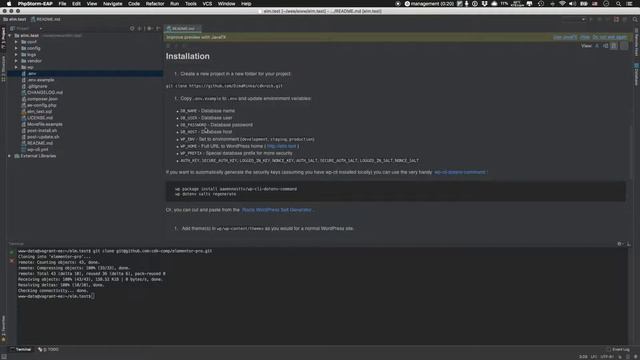
Task: Toggle editor and preview split view icon
Action: pos(606,46)
